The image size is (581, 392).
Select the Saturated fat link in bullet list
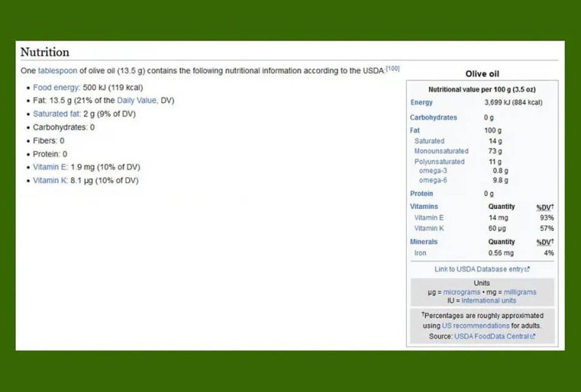(x=57, y=114)
